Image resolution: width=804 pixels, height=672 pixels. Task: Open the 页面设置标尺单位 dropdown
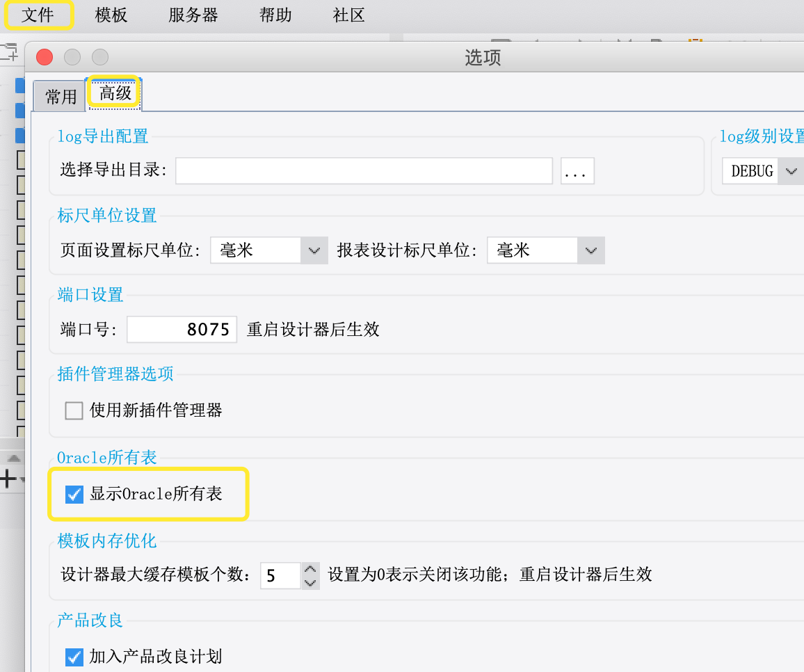pyautogui.click(x=269, y=250)
